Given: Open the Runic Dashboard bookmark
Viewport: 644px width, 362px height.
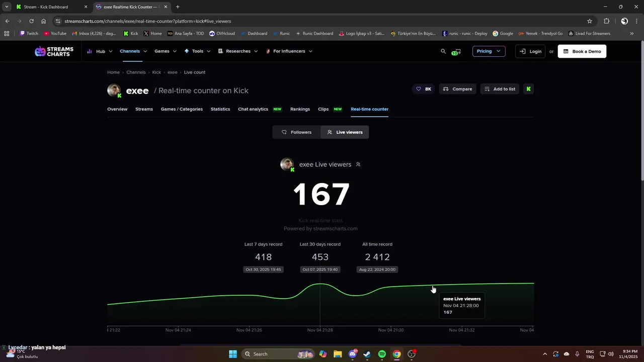Looking at the screenshot, I should [314, 34].
